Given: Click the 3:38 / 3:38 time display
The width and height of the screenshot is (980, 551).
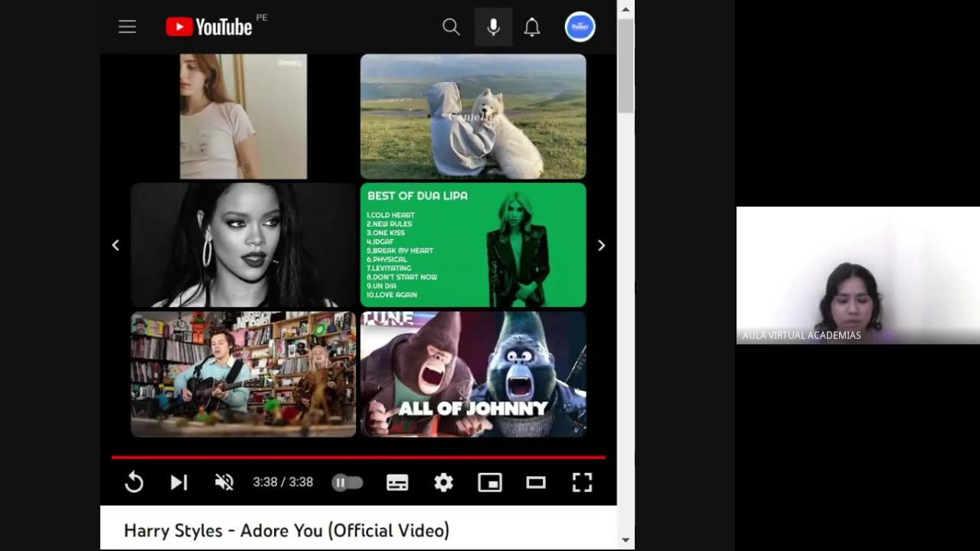Looking at the screenshot, I should 283,482.
